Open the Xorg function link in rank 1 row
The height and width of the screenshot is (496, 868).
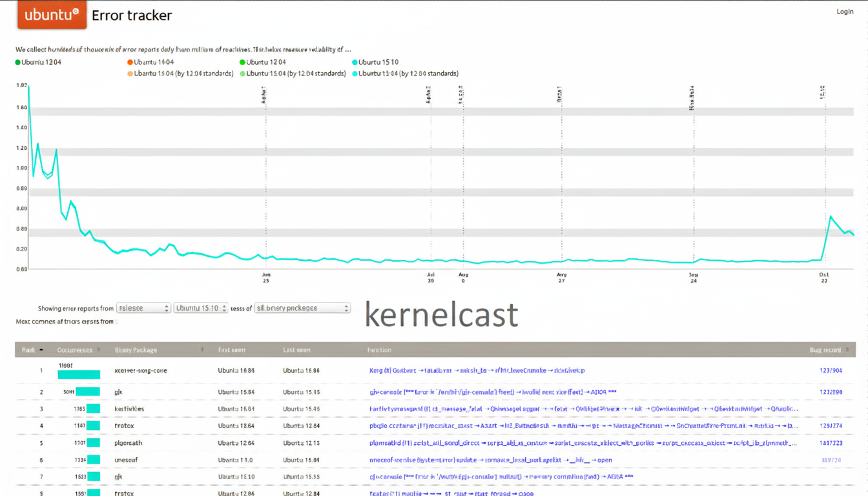point(477,371)
